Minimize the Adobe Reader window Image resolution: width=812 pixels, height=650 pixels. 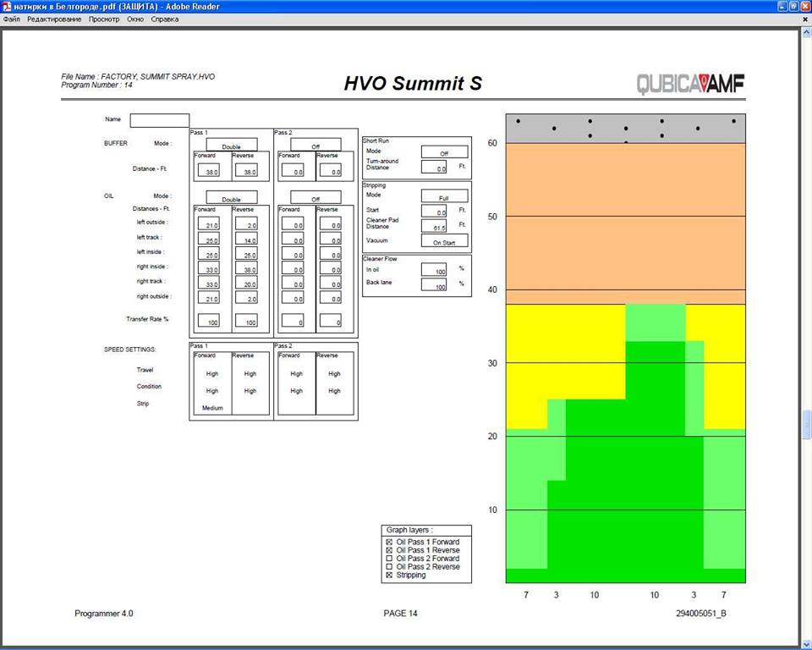point(783,6)
